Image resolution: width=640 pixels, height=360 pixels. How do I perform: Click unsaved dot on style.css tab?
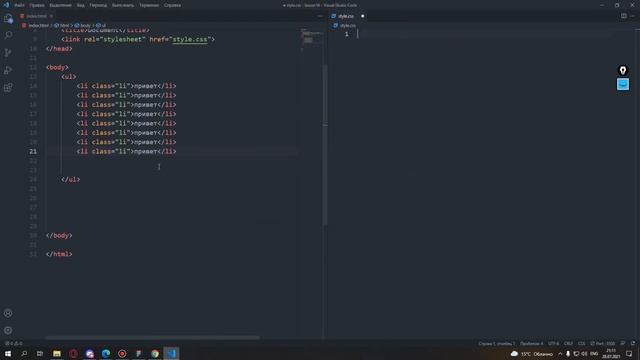pyautogui.click(x=362, y=16)
